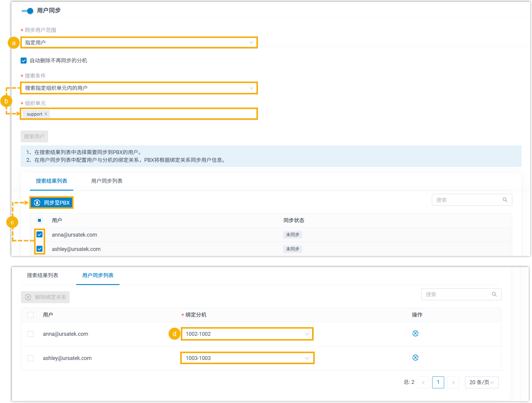This screenshot has width=532, height=403.
Task: Open 搜索条件 dropdown
Action: [x=139, y=88]
